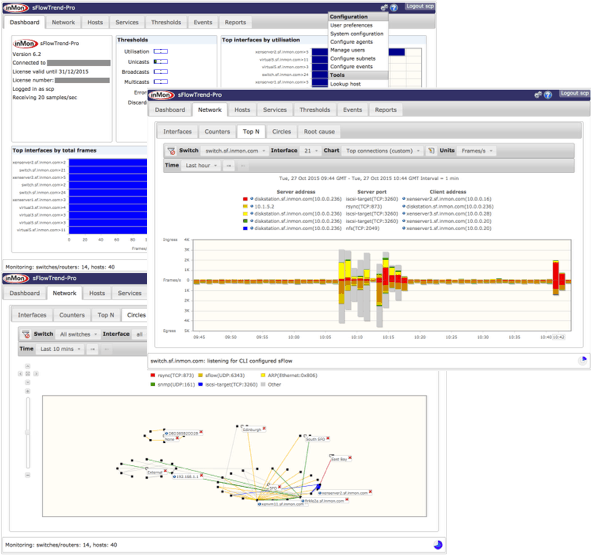Reset the Circles map view with center icon
The image size is (591, 555).
click(x=28, y=374)
